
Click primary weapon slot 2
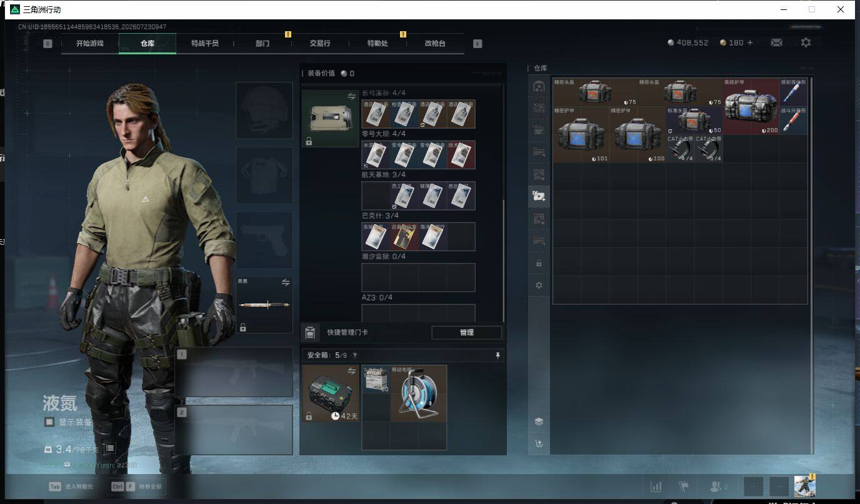(x=234, y=430)
